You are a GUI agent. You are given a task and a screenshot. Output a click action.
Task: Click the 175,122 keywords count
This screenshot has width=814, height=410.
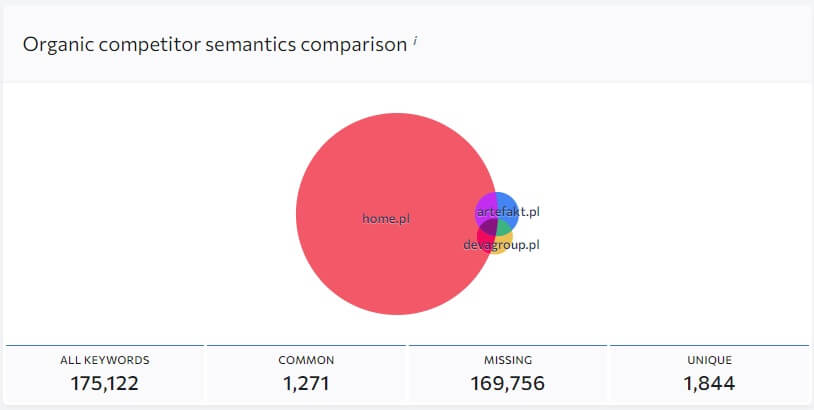pos(105,383)
